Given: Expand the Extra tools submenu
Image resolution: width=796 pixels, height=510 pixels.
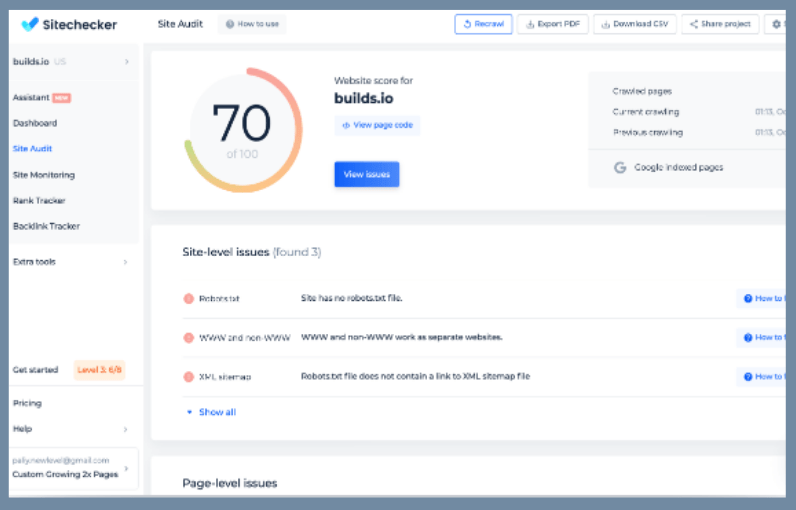Looking at the screenshot, I should pos(125,262).
